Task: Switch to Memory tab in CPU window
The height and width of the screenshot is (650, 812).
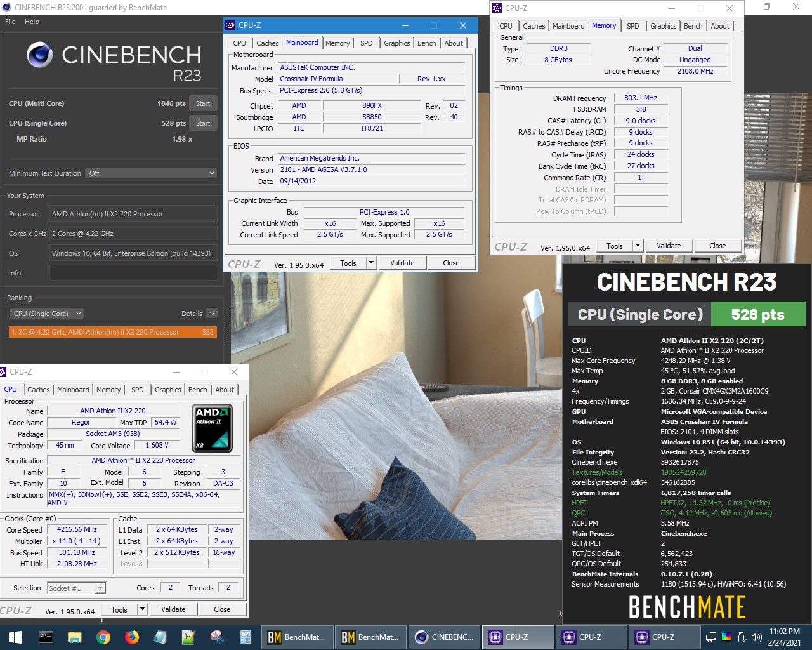Action: tap(108, 390)
